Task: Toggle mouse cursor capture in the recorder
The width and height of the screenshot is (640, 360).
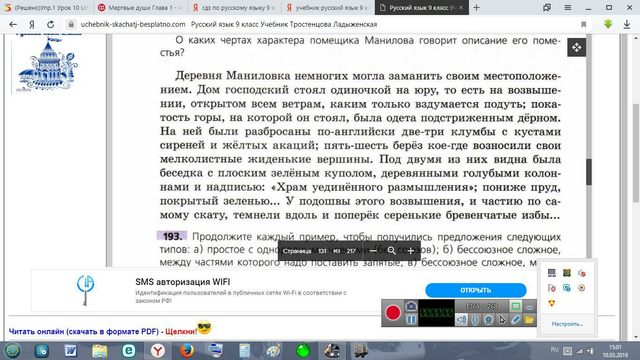Action: [502, 320]
